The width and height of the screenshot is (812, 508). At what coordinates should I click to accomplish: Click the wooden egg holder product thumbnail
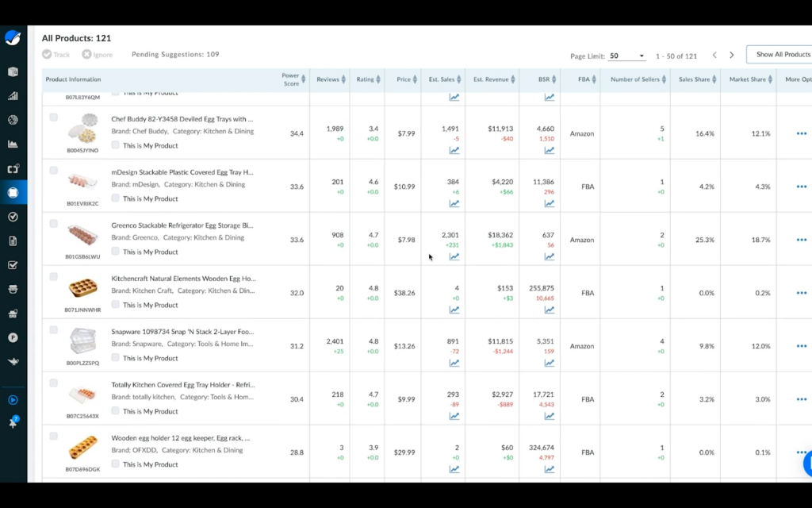click(82, 448)
